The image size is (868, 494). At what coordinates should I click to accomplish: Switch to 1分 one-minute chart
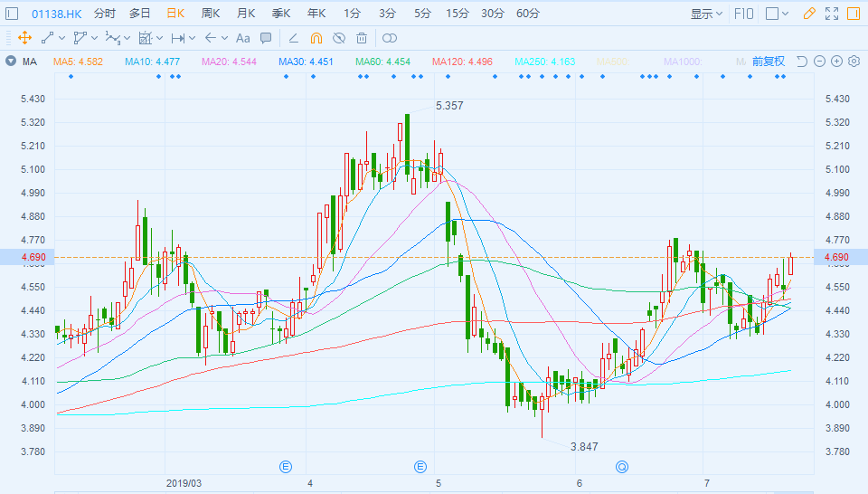pos(352,14)
